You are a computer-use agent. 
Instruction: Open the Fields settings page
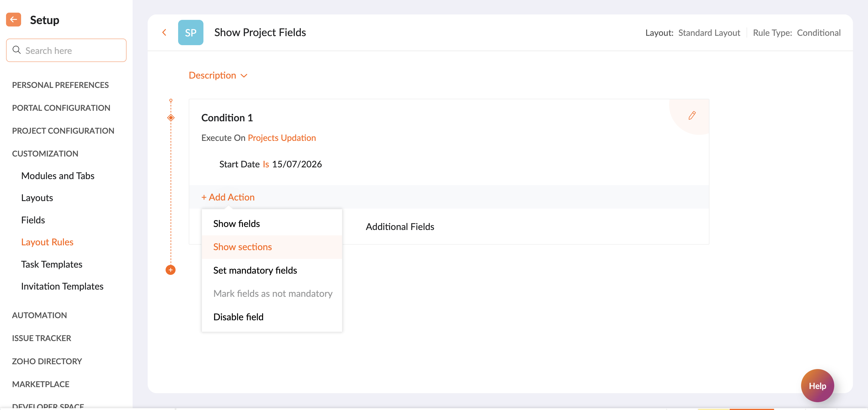point(33,220)
